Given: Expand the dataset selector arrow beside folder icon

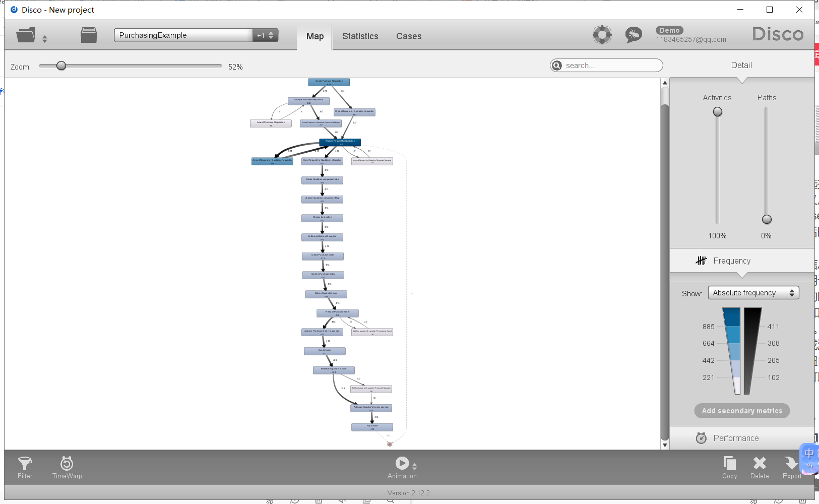Looking at the screenshot, I should click(x=45, y=38).
